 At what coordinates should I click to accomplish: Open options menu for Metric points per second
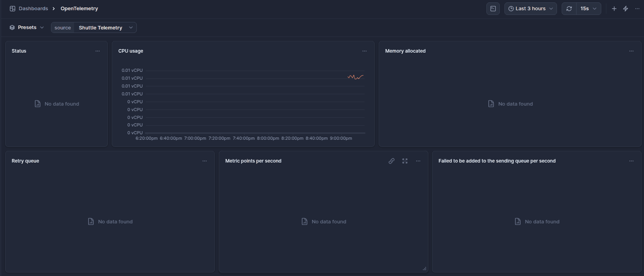pyautogui.click(x=418, y=161)
